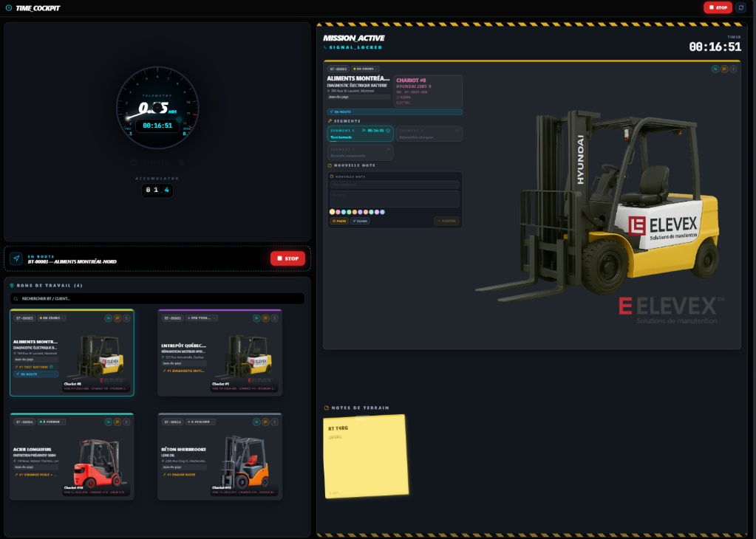Click green assign icon on Entrepôt Québec card
Screen dimensions: 756x539
click(x=256, y=318)
